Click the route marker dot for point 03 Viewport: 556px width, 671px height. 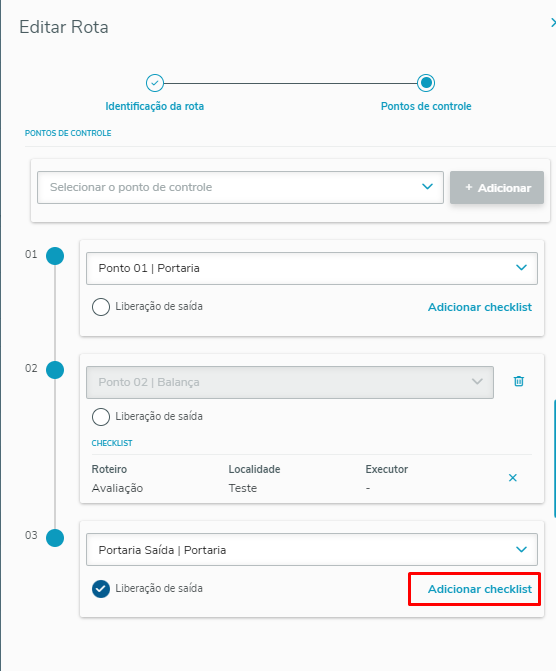[x=55, y=538]
